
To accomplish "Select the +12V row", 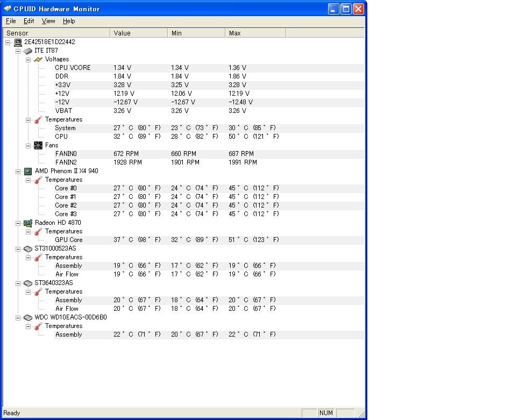I will [209, 94].
